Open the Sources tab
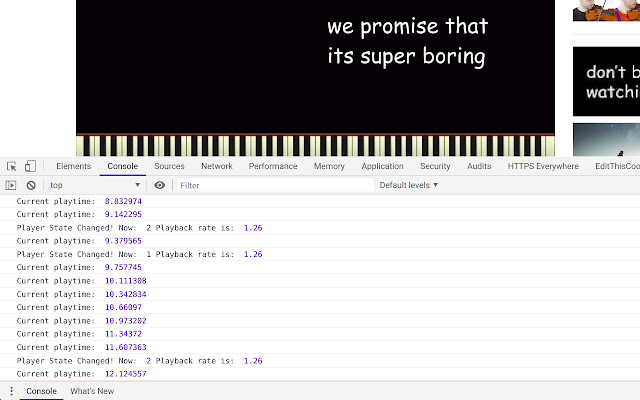Image resolution: width=640 pixels, height=400 pixels. (169, 167)
